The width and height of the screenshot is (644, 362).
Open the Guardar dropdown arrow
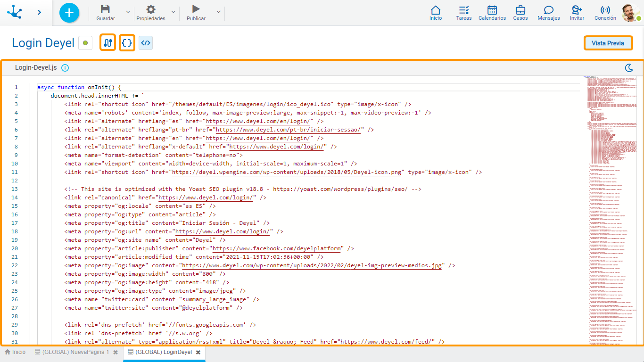[x=128, y=12]
